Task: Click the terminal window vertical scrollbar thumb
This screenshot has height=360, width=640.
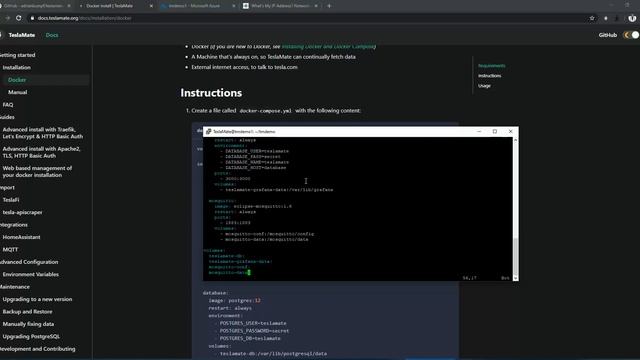Action: tap(516, 256)
